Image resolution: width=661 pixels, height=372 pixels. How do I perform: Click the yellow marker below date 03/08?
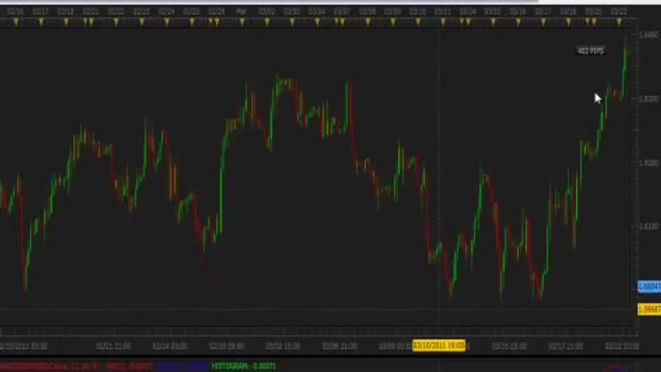coord(368,21)
